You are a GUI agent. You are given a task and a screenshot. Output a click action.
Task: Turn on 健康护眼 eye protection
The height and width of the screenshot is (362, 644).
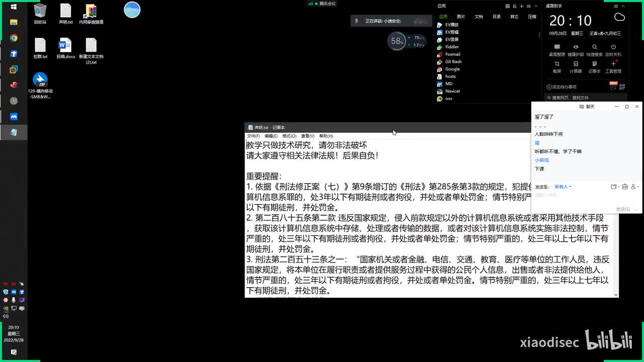pyautogui.click(x=576, y=50)
